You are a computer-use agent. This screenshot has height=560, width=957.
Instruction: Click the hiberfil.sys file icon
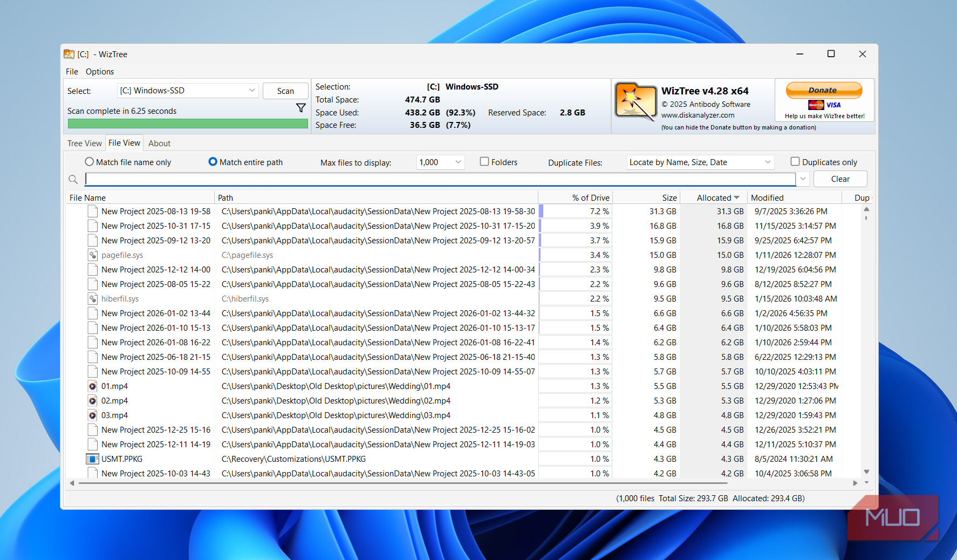(93, 299)
